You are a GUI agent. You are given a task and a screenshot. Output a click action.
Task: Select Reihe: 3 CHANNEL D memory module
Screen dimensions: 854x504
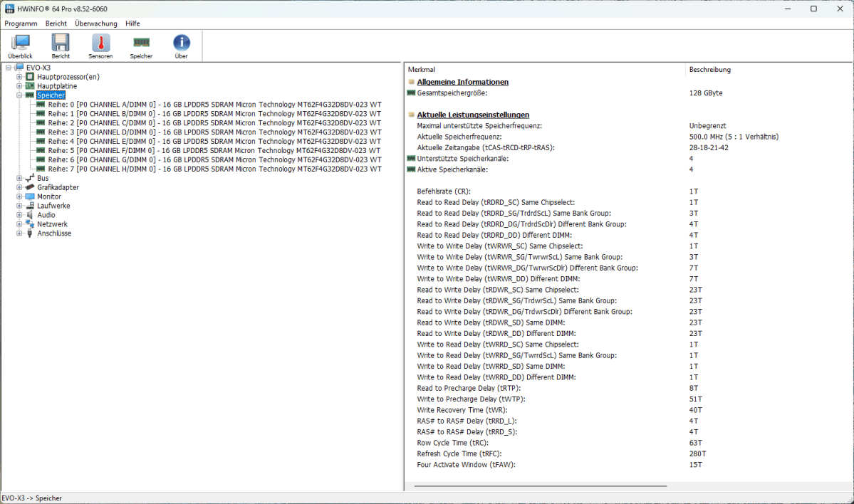click(x=214, y=132)
